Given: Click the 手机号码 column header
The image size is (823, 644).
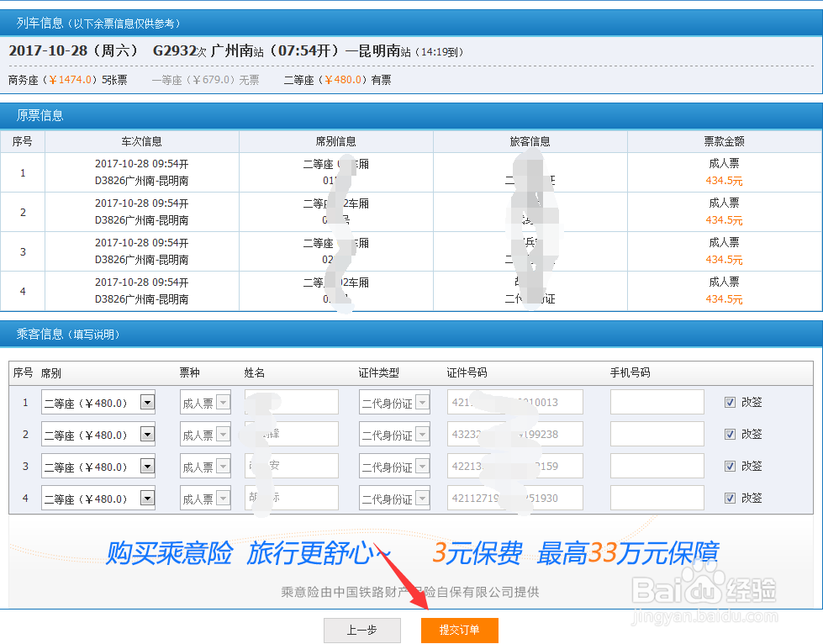Looking at the screenshot, I should pyautogui.click(x=630, y=372).
